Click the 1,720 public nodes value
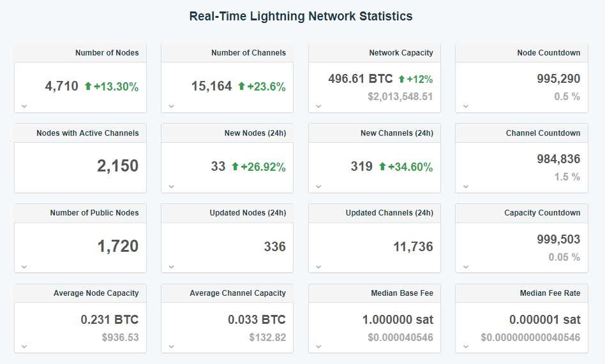Image resolution: width=605 pixels, height=364 pixels. (x=117, y=246)
